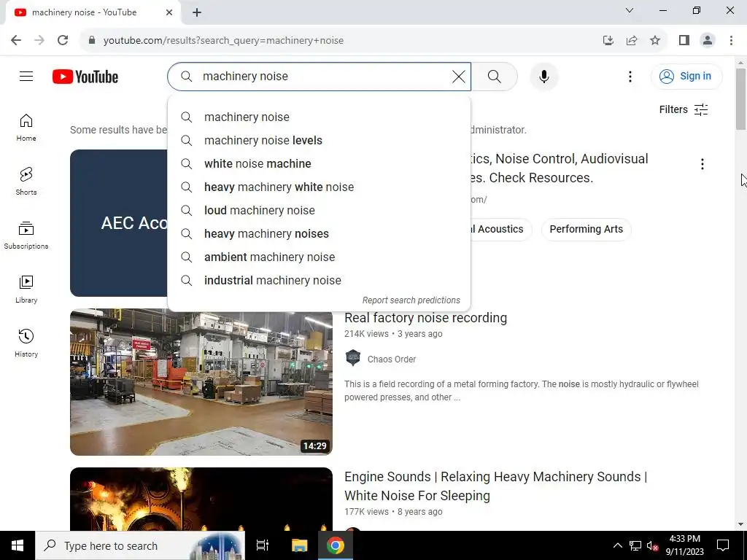The image size is (747, 560).
Task: Open the Windows Start menu
Action: pos(18,545)
